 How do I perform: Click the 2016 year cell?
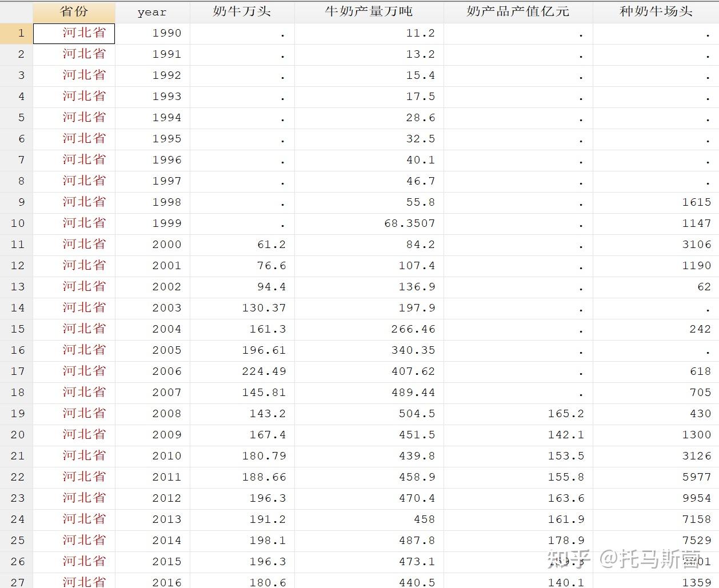(x=166, y=582)
